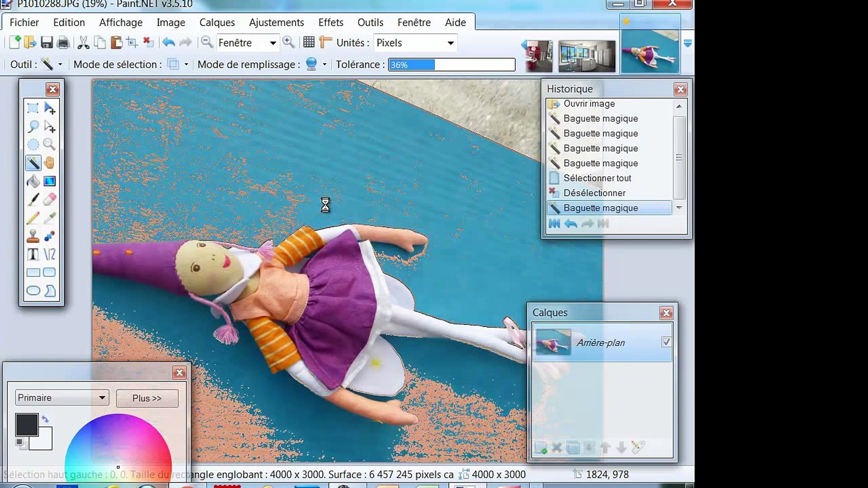Expand the Unités Pixels dropdown

pyautogui.click(x=450, y=43)
